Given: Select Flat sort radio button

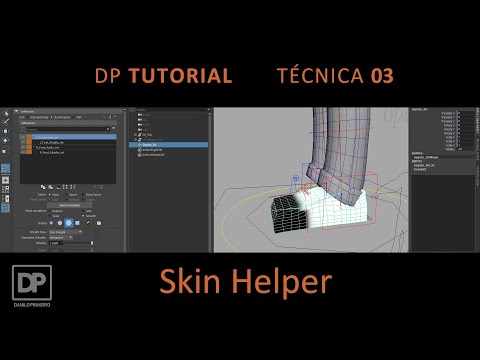Looking at the screenshot, I should tap(74, 117).
